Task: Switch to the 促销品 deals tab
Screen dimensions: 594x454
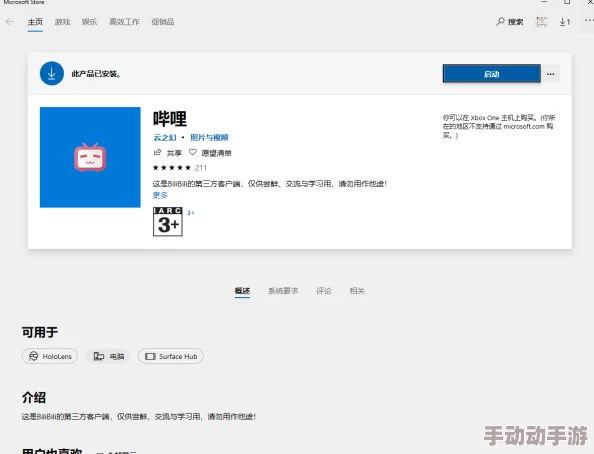Action: [163, 22]
